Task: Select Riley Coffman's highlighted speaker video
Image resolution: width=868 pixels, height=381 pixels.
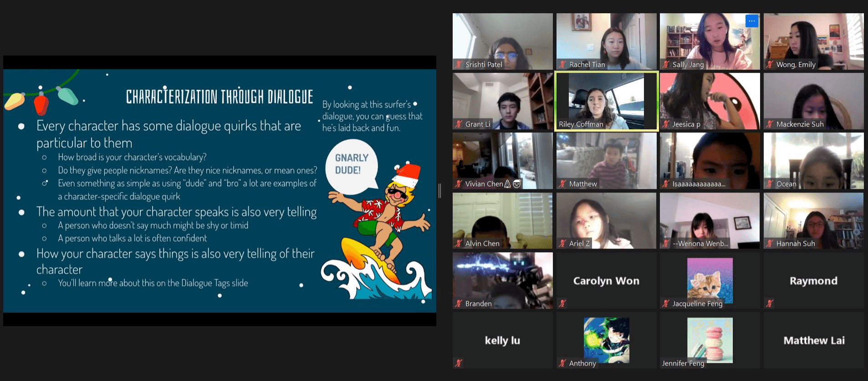Action: (x=606, y=101)
